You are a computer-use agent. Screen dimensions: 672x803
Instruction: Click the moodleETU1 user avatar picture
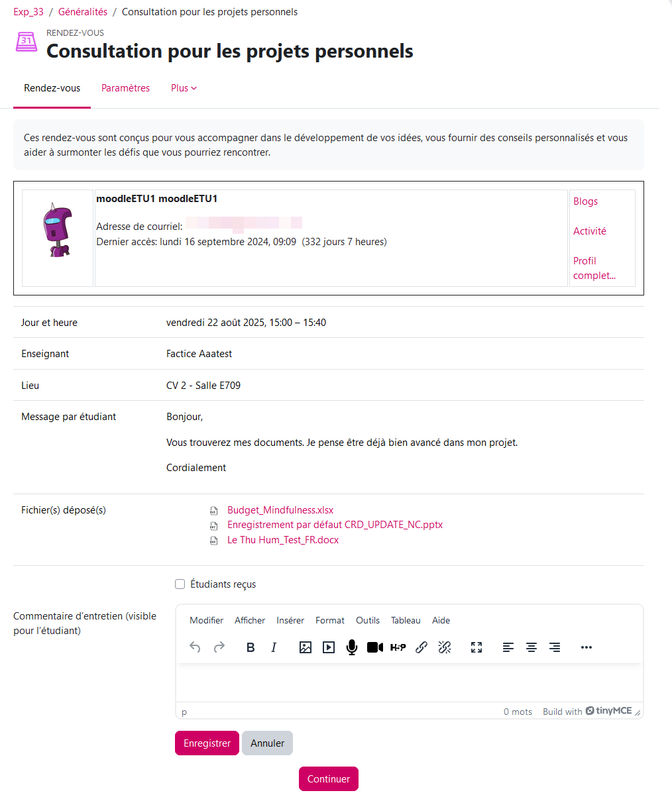coord(58,231)
